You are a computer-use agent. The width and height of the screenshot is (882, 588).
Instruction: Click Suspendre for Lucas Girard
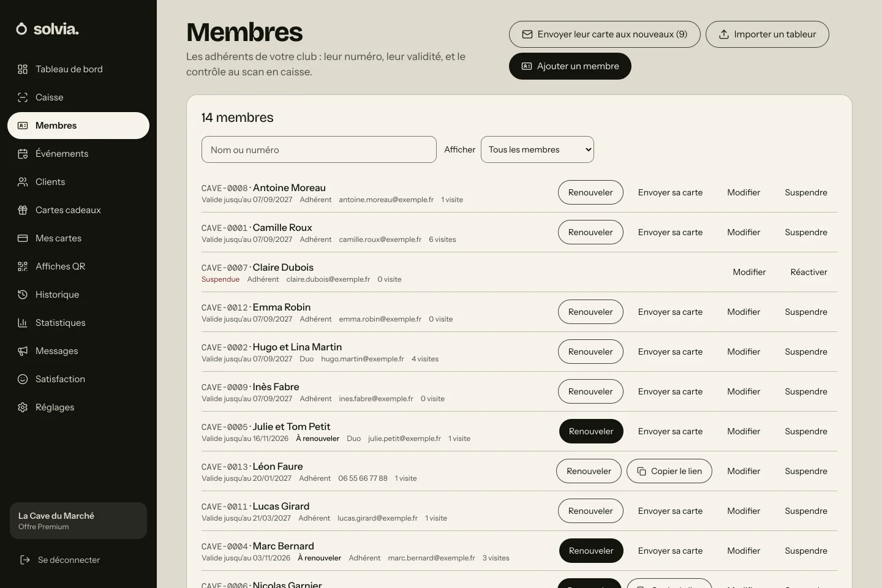[x=806, y=511]
